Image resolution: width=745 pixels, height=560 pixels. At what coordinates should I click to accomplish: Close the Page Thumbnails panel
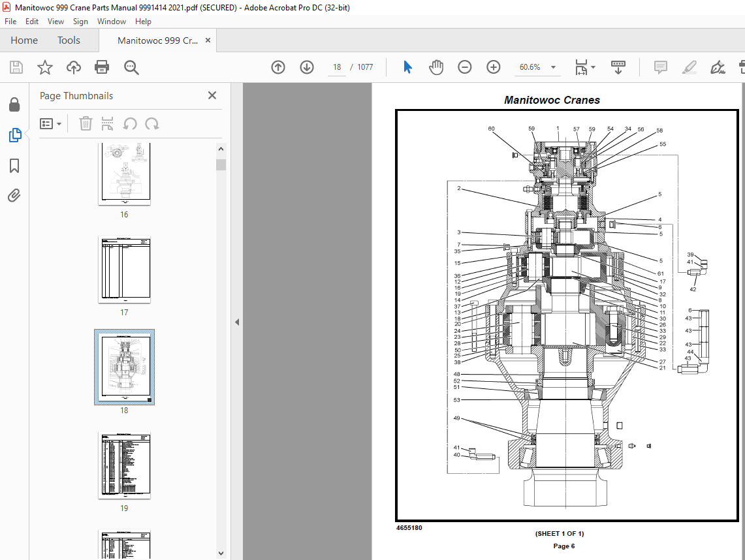point(212,95)
